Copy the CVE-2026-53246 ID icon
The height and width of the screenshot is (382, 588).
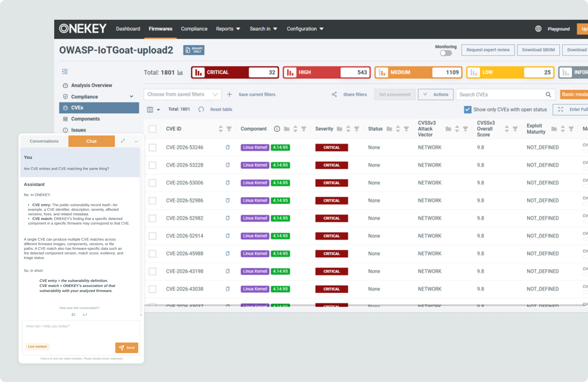228,147
